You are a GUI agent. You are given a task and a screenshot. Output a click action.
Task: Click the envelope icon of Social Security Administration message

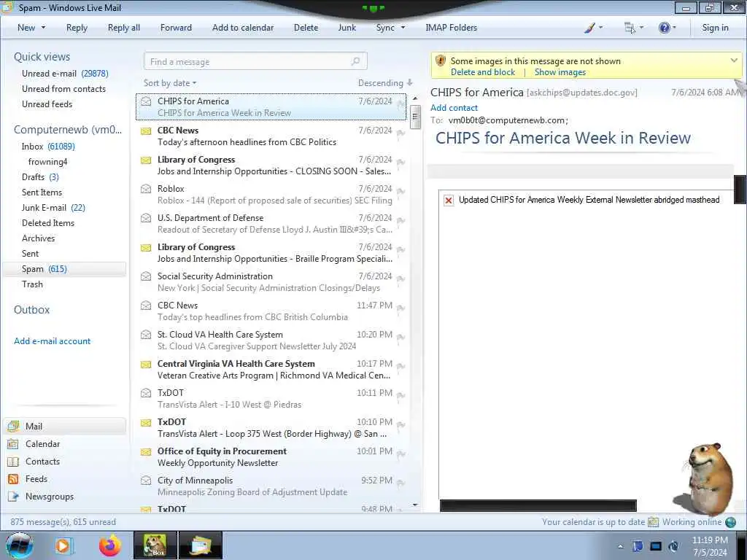[x=146, y=276]
